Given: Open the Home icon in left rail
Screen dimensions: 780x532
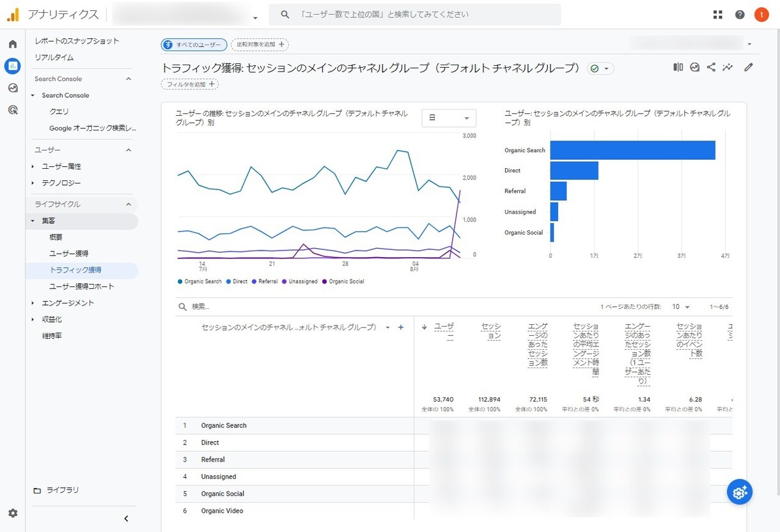Looking at the screenshot, I should click(12, 44).
